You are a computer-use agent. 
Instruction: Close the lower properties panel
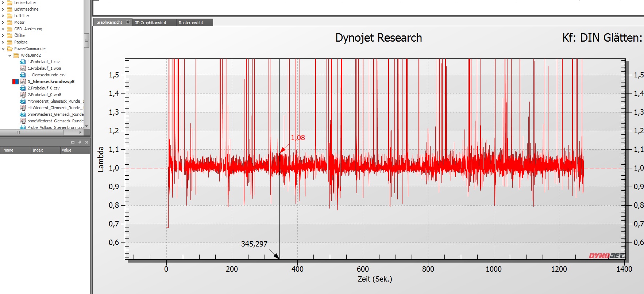coord(86,142)
